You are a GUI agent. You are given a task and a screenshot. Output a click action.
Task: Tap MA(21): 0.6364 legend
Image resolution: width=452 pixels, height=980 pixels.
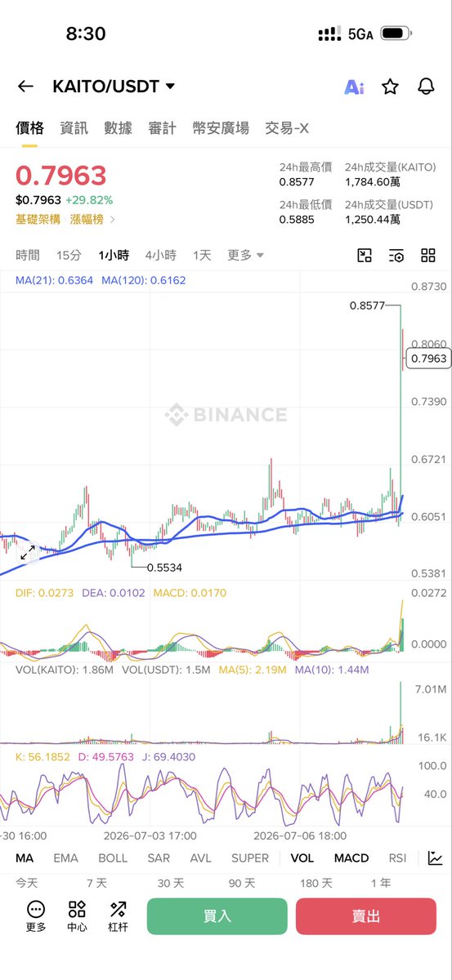tap(55, 280)
